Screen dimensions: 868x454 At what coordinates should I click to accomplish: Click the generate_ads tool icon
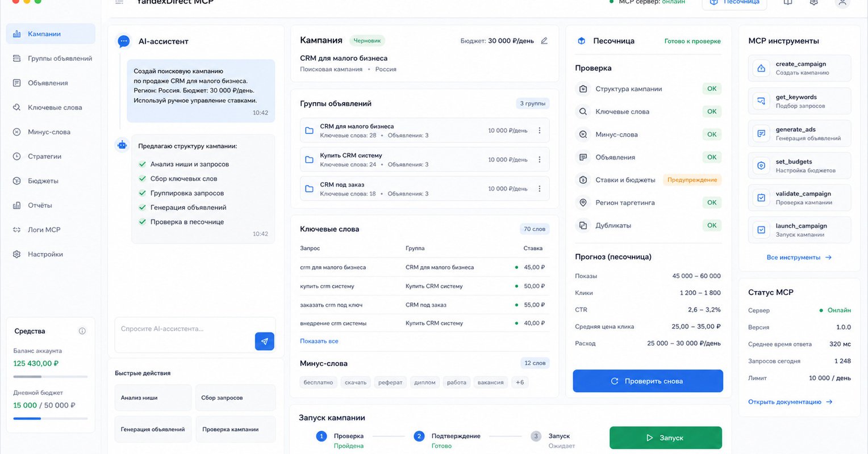[761, 133]
